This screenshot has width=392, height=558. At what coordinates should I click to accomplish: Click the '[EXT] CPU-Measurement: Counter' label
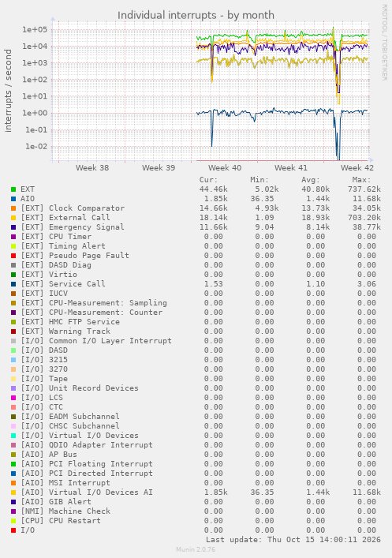coord(91,313)
